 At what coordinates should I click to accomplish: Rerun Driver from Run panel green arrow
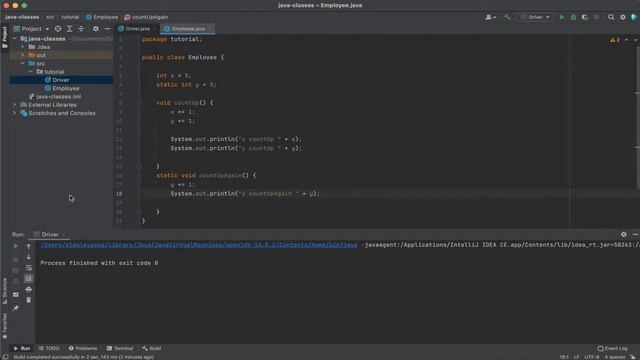click(16, 246)
